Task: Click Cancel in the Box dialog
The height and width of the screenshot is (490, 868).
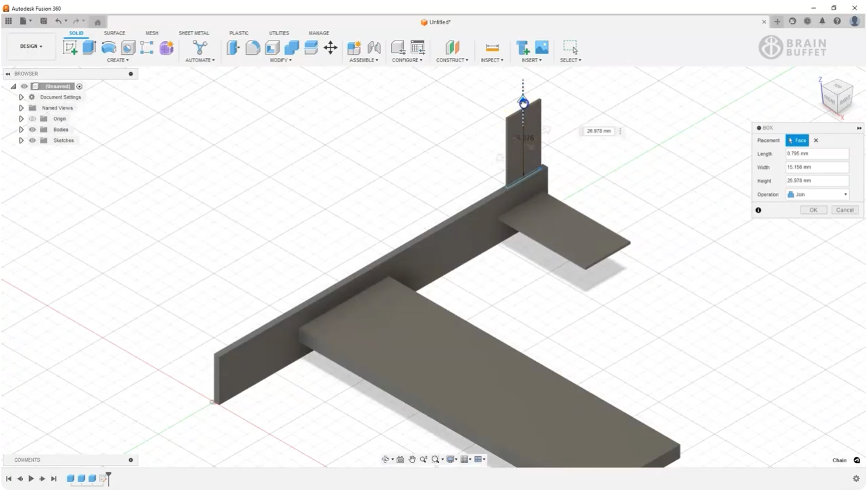Action: [845, 210]
